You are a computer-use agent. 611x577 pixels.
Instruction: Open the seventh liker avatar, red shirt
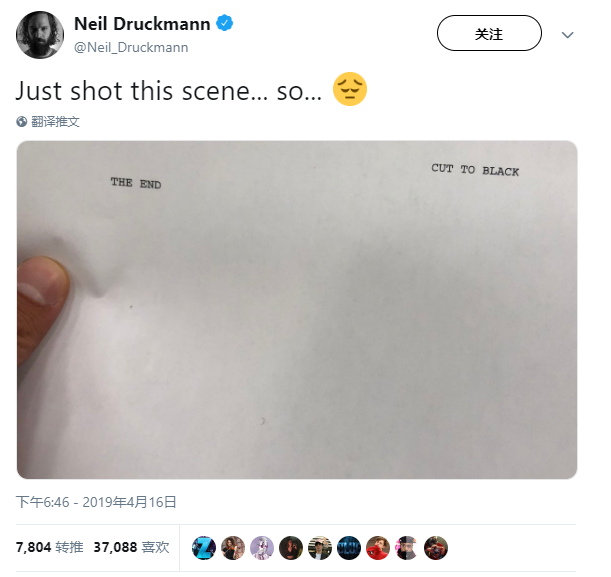[x=378, y=548]
